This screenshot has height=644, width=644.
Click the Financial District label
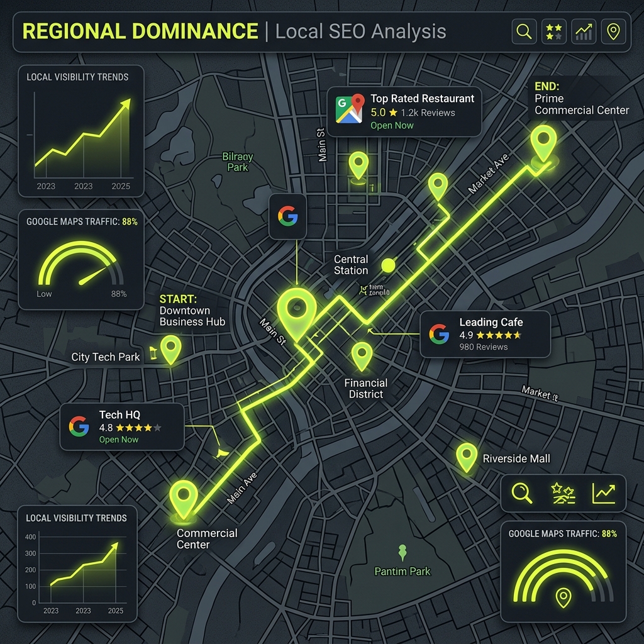365,389
